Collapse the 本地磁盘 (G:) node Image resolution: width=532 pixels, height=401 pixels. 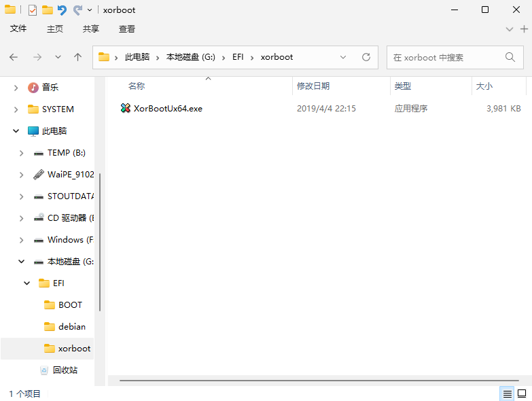[x=21, y=262]
